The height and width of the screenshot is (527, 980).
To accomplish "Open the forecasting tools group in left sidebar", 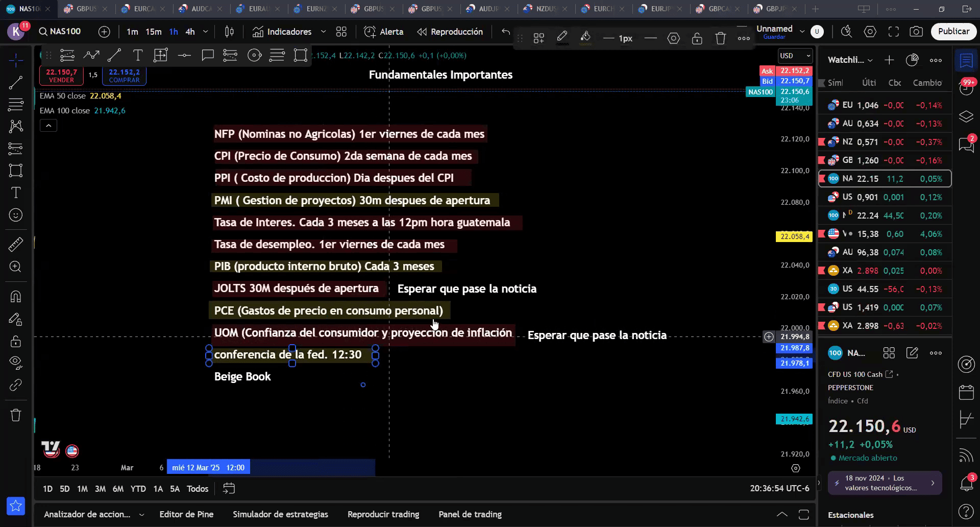I will tap(16, 149).
